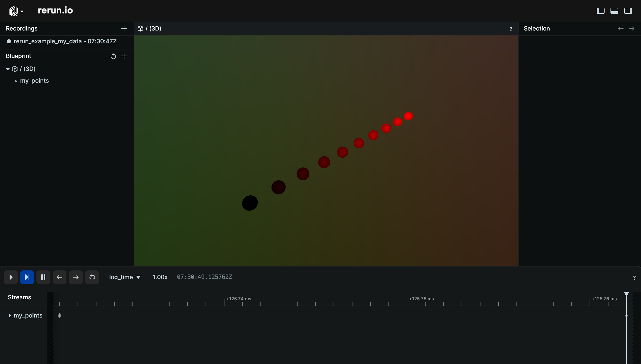Open the / (3D) view tab
641x364 pixels.
[149, 29]
